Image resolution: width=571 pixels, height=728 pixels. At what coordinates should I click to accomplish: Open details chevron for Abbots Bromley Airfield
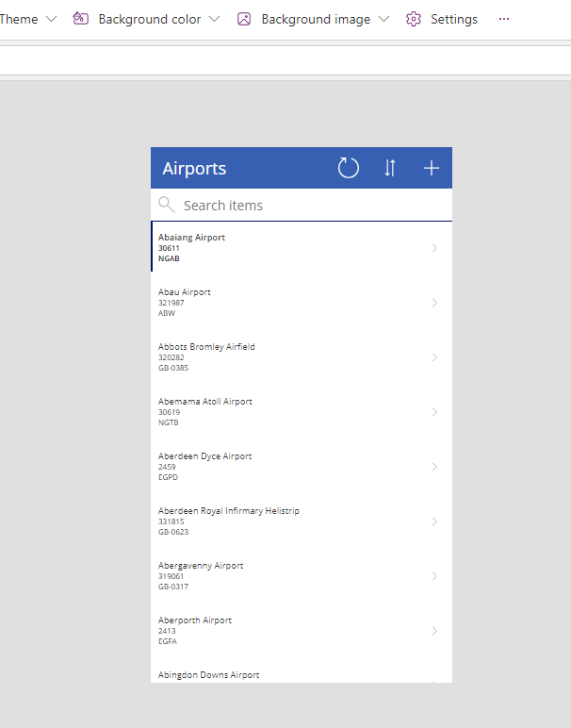434,357
